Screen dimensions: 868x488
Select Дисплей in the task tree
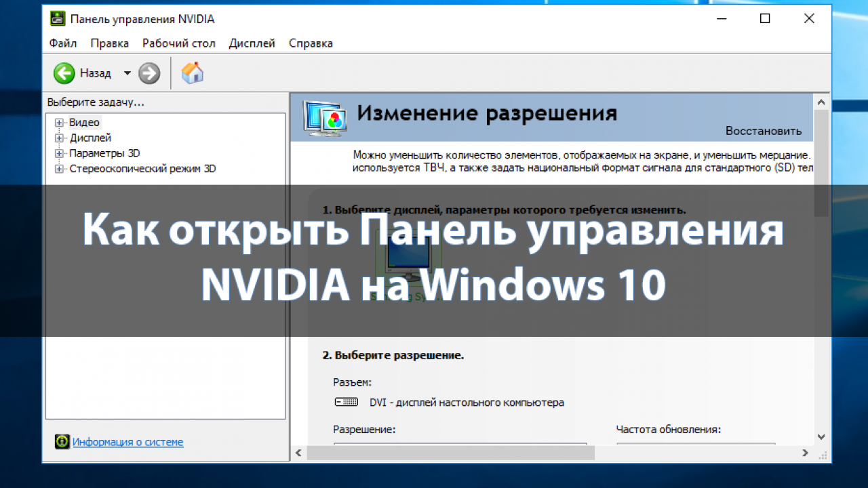point(90,138)
